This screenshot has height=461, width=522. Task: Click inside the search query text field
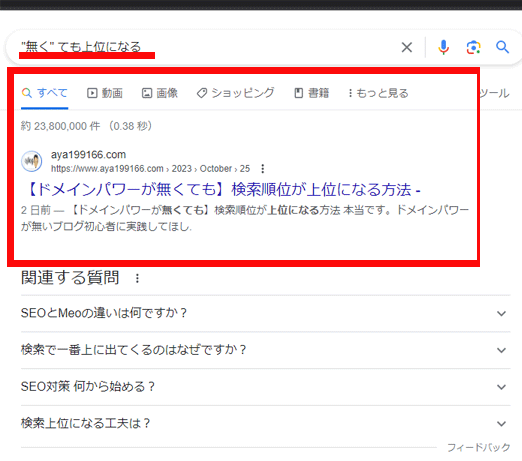point(207,47)
